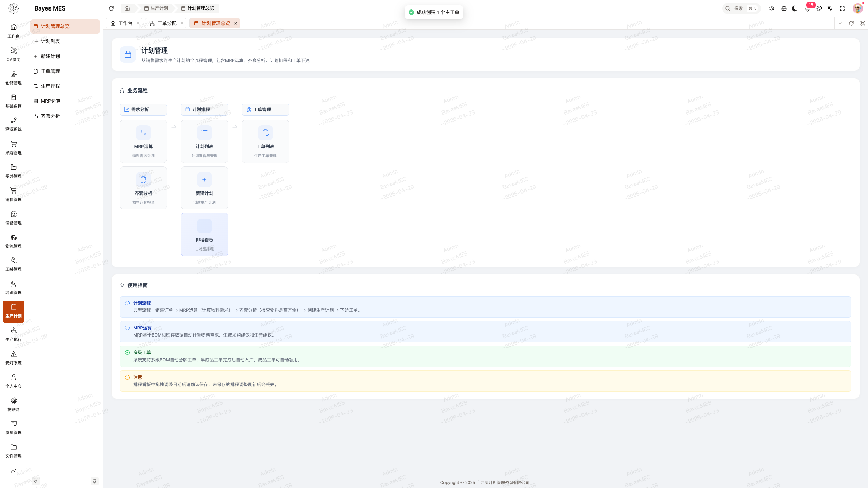Image resolution: width=868 pixels, height=488 pixels.
Task: Open the statistics chart icon in sidebar
Action: point(14,471)
